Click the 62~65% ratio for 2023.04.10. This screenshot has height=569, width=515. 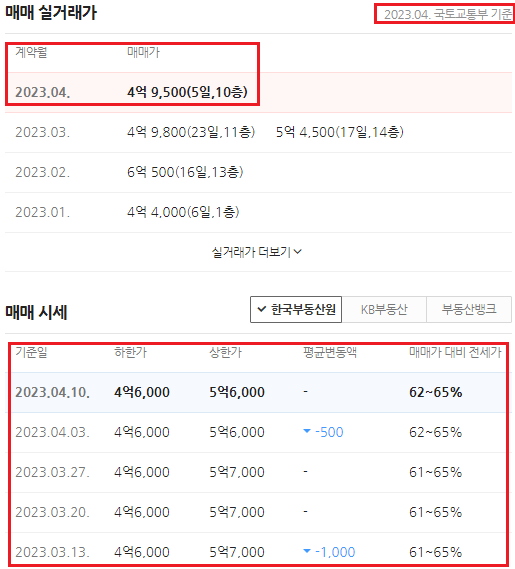[436, 392]
